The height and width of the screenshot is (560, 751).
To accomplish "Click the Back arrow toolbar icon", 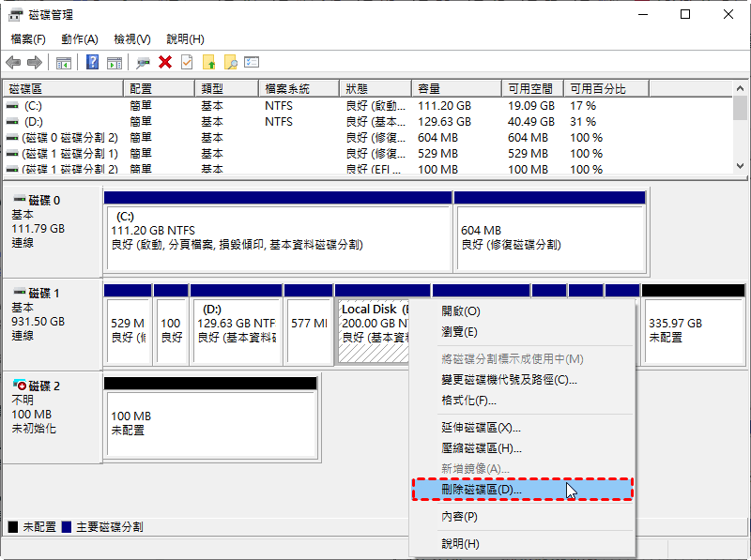I will 13,62.
